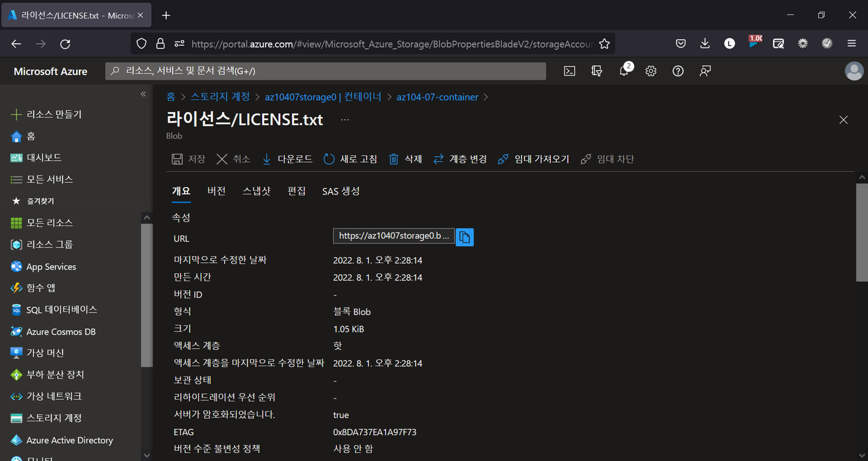Open SQL 데이터베이스 in sidebar
The height and width of the screenshot is (461, 868).
point(53,310)
